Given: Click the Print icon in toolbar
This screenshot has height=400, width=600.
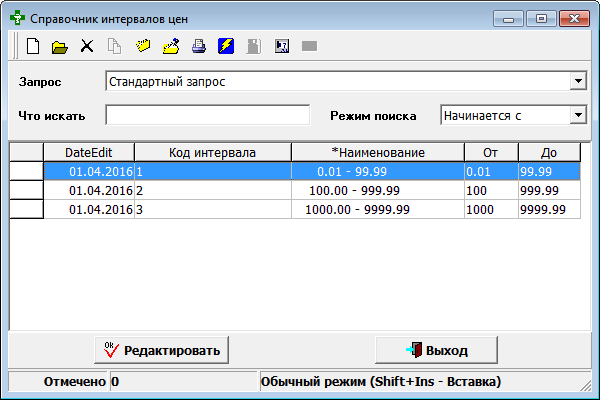Looking at the screenshot, I should [x=198, y=46].
